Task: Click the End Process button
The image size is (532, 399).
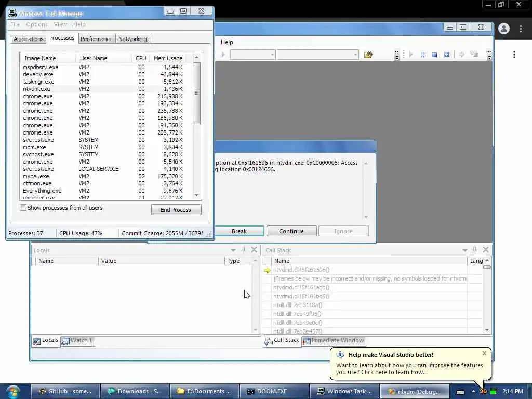Action: (x=176, y=210)
